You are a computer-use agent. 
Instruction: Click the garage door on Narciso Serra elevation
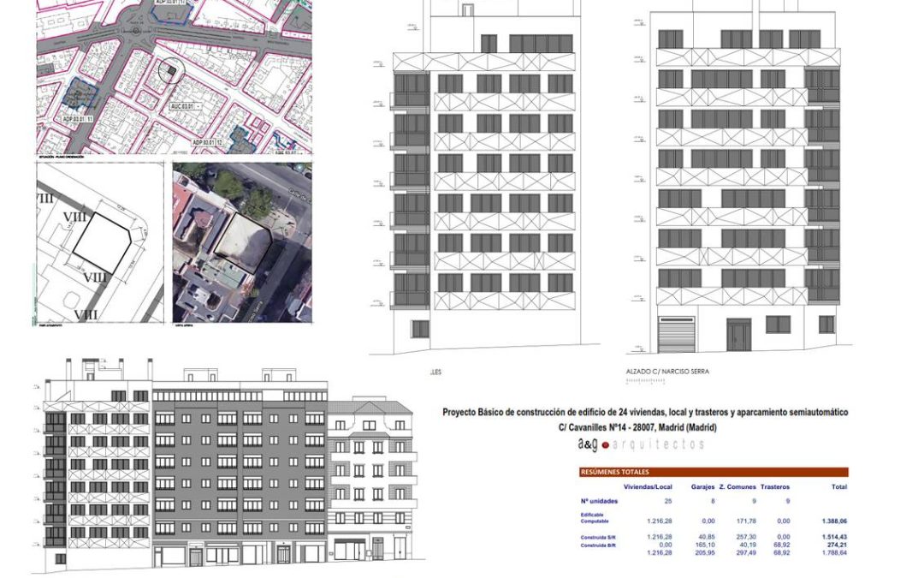pyautogui.click(x=676, y=335)
